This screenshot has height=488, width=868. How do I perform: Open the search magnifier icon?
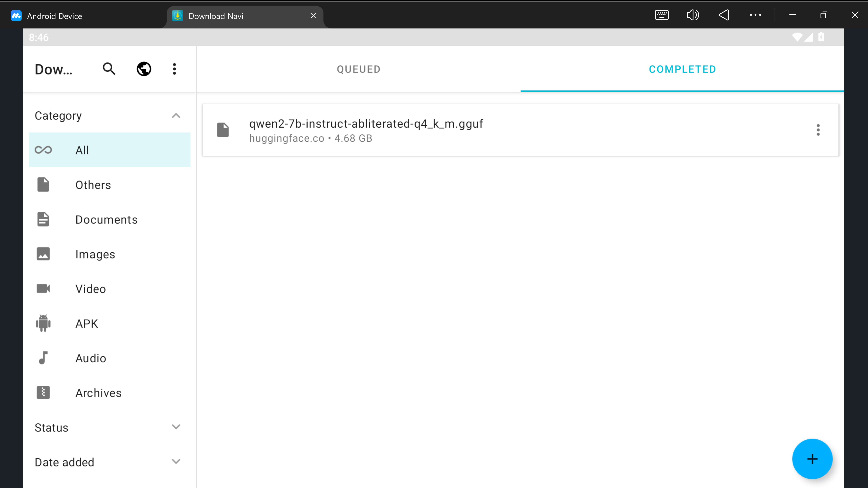pos(109,69)
